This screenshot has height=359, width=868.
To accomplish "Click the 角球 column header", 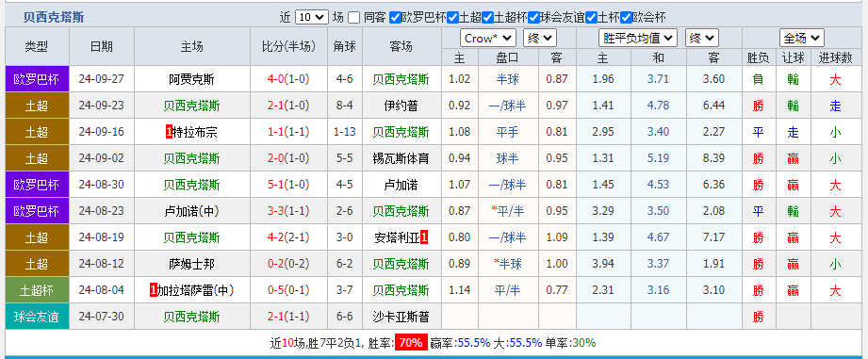I will [344, 46].
